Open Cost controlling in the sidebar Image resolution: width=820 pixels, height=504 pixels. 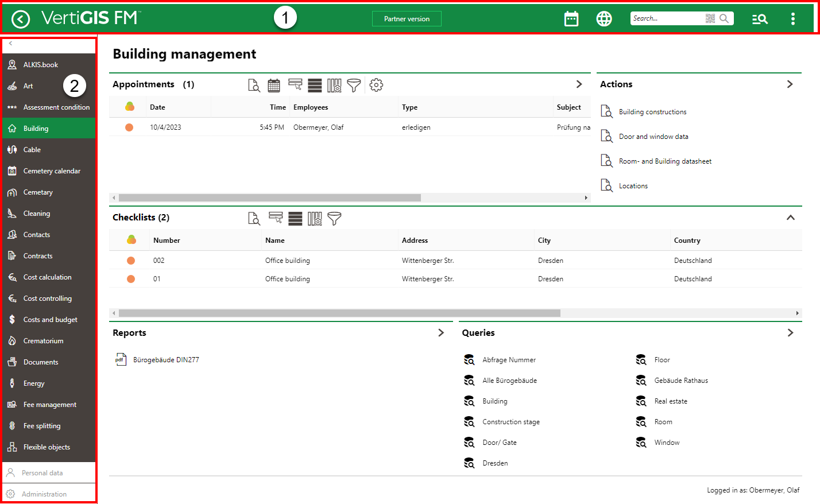49,298
